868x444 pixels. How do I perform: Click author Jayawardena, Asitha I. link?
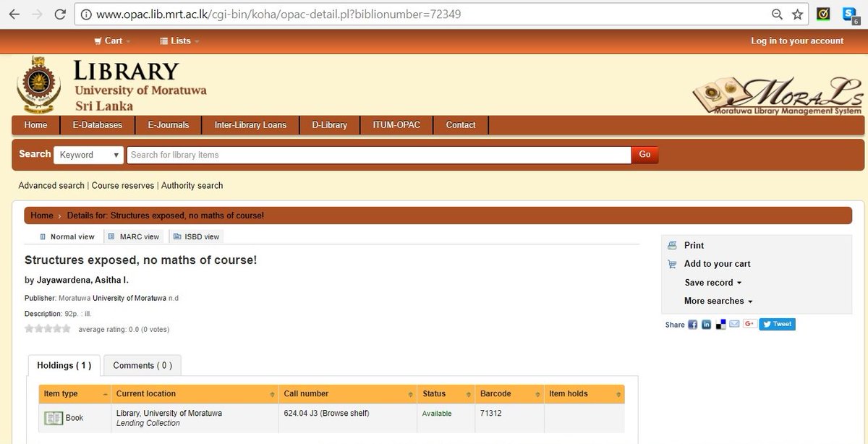pyautogui.click(x=82, y=280)
